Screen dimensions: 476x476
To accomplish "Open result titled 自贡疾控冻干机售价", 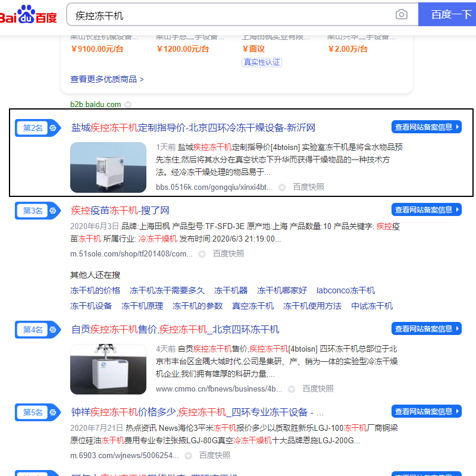I will (175, 330).
